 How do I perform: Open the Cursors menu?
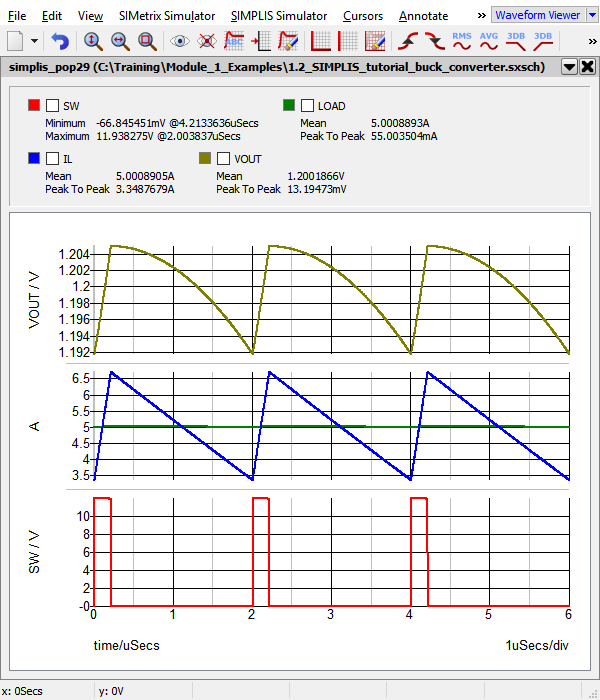tap(362, 16)
